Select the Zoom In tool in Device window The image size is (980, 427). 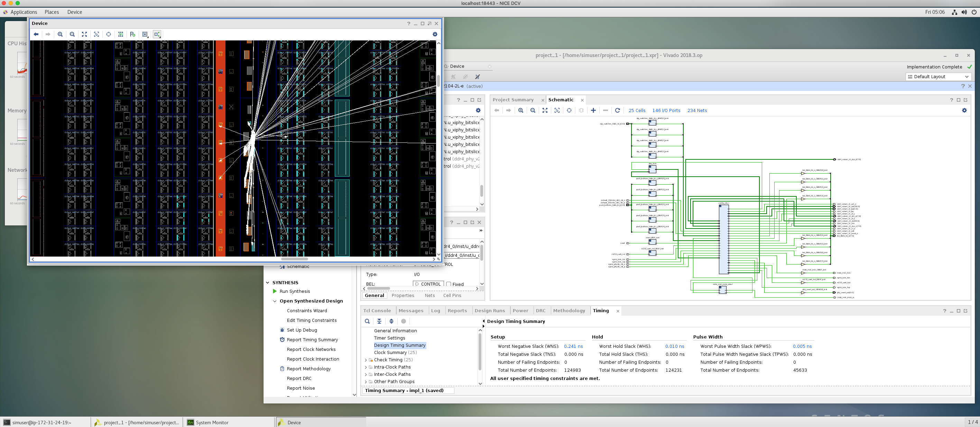pyautogui.click(x=61, y=34)
